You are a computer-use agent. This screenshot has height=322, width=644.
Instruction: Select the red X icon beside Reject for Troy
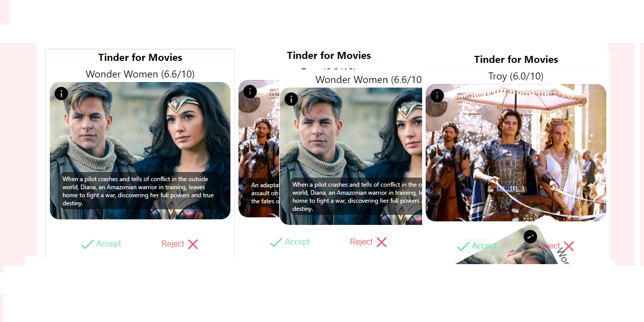[x=569, y=246]
